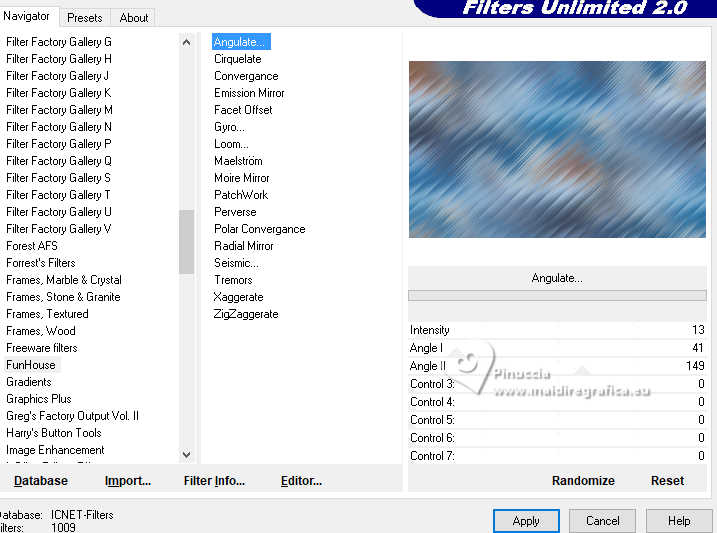
Task: Open Filter Info...
Action: point(214,480)
